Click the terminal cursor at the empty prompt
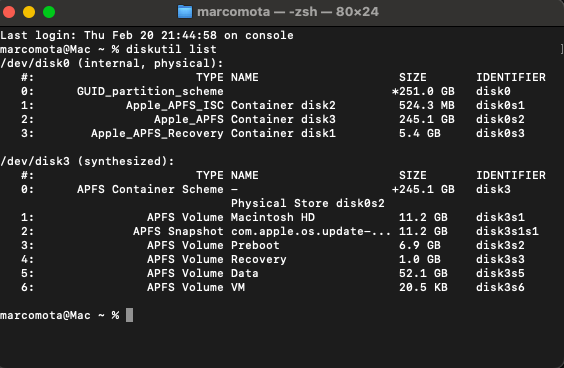Viewport: 564px width, 368px height. point(129,315)
